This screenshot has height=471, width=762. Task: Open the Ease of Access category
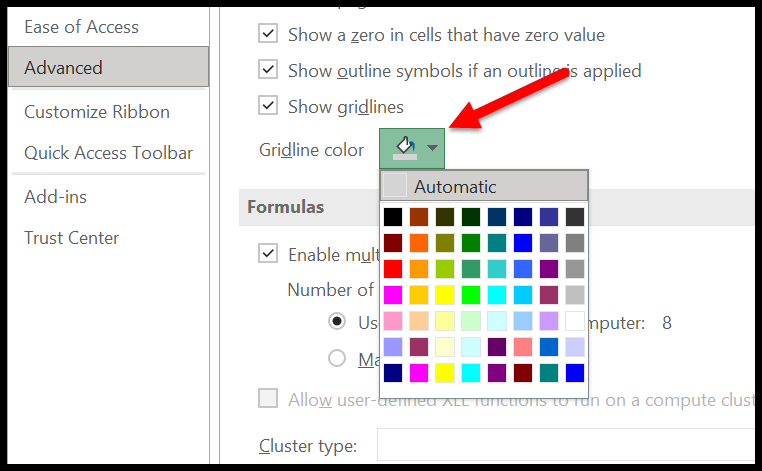pyautogui.click(x=81, y=27)
